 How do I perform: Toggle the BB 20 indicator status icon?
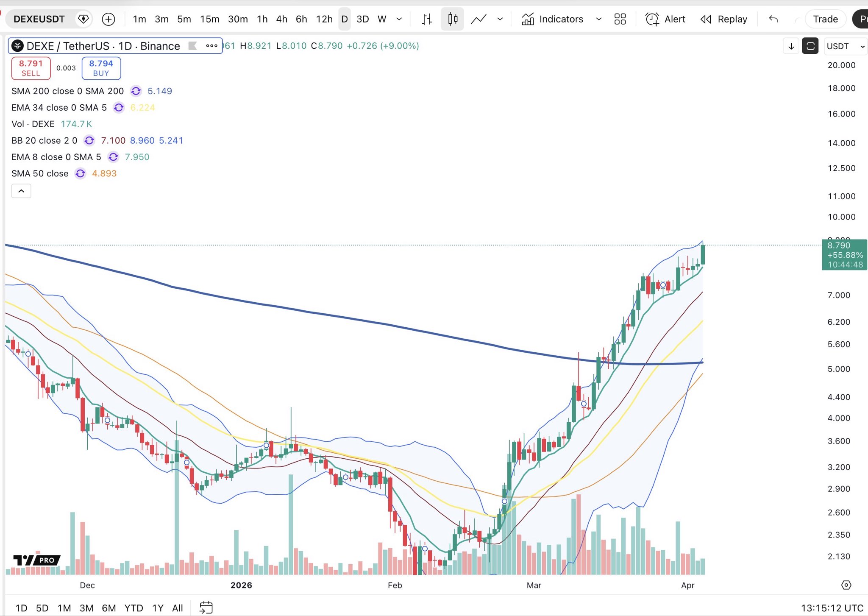click(89, 141)
